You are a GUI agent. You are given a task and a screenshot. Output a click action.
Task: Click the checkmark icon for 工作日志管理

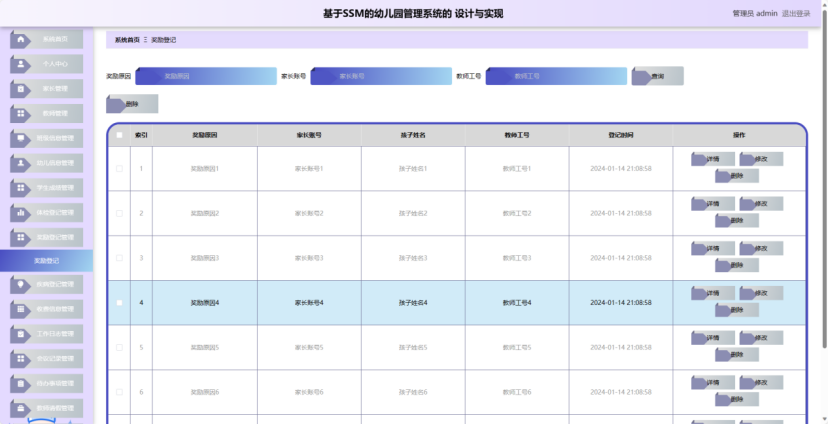pos(21,334)
